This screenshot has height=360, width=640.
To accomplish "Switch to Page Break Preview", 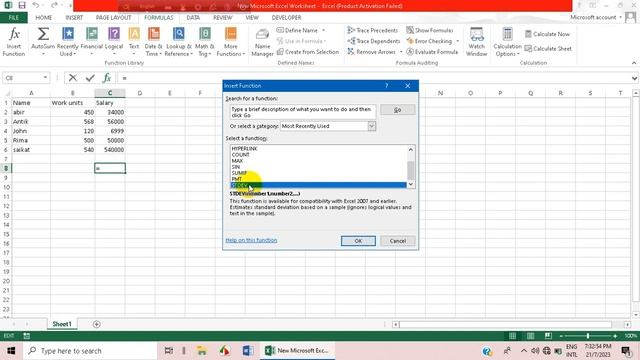I will pos(548,336).
